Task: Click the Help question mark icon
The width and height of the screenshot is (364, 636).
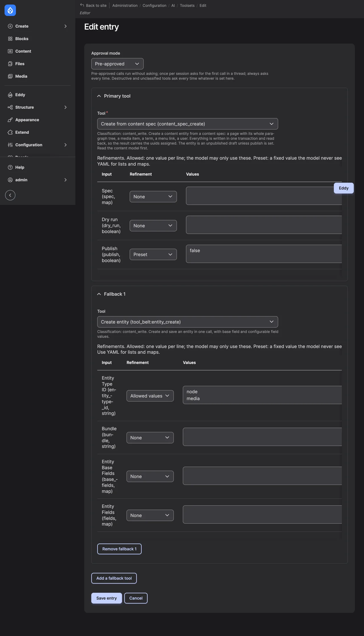Action: pos(10,167)
